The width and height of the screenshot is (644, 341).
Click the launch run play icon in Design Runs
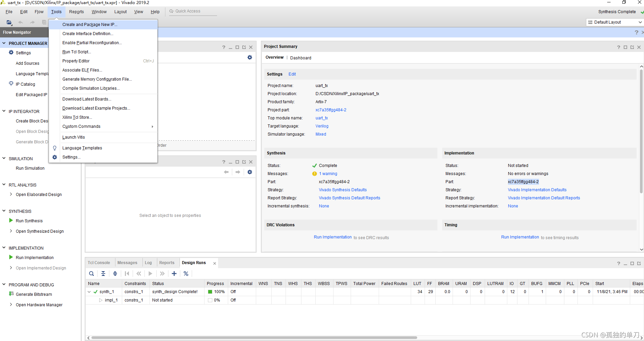(x=151, y=274)
